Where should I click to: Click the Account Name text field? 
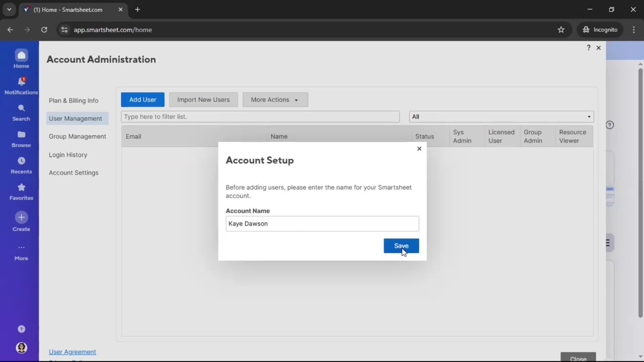(x=322, y=224)
